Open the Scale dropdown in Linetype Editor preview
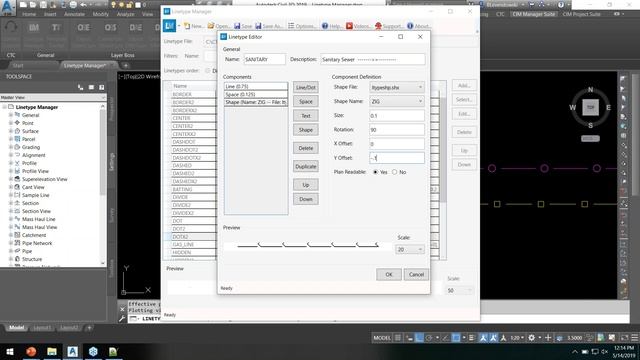The width and height of the screenshot is (640, 360). pyautogui.click(x=409, y=249)
